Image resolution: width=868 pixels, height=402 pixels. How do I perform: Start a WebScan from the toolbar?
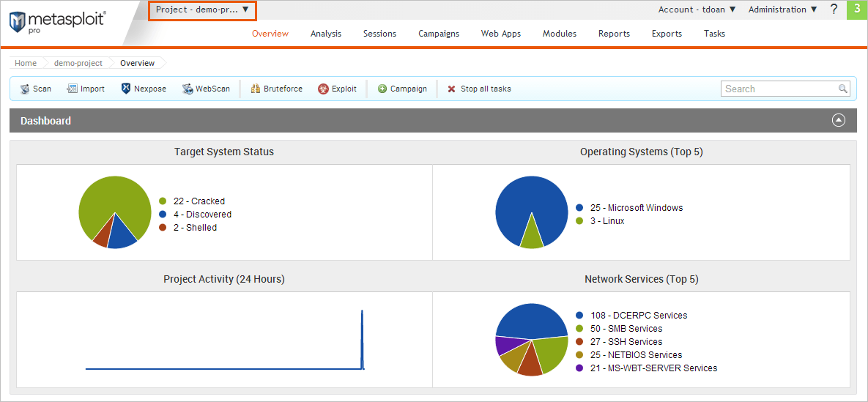[x=188, y=89]
